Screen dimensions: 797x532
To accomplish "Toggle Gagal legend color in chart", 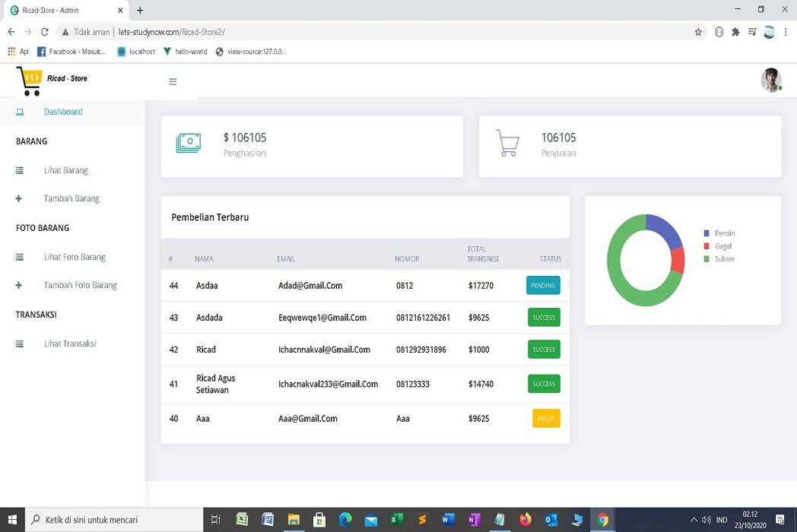I will coord(707,246).
